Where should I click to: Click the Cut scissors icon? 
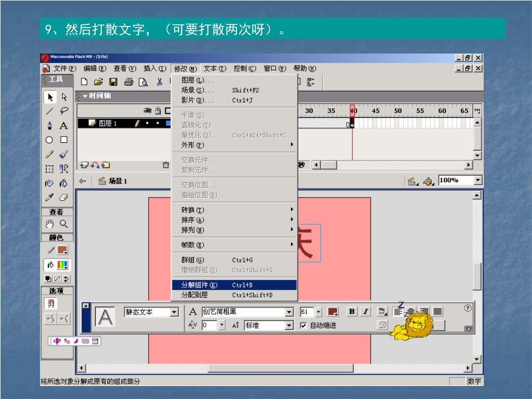(x=159, y=82)
